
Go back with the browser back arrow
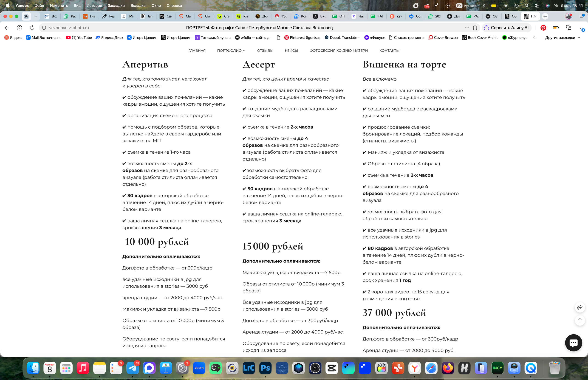tap(7, 28)
